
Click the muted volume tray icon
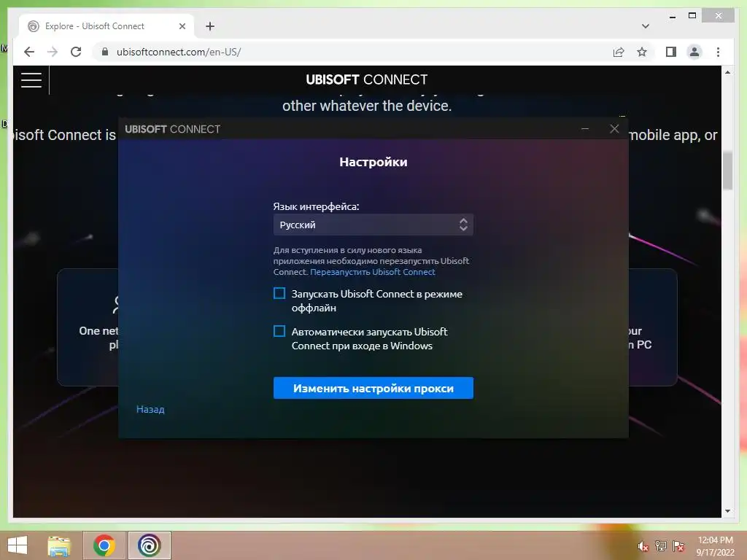pos(643,546)
